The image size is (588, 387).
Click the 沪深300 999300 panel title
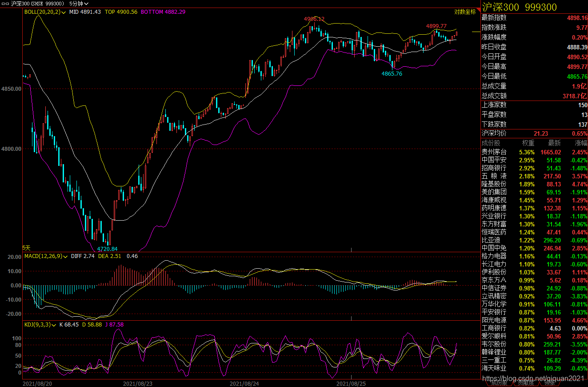click(519, 7)
